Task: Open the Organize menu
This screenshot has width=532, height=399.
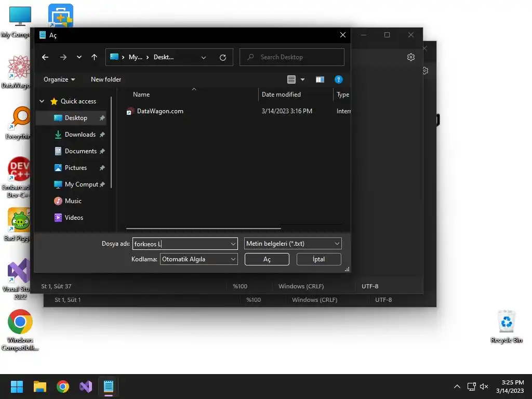Action: (x=59, y=79)
